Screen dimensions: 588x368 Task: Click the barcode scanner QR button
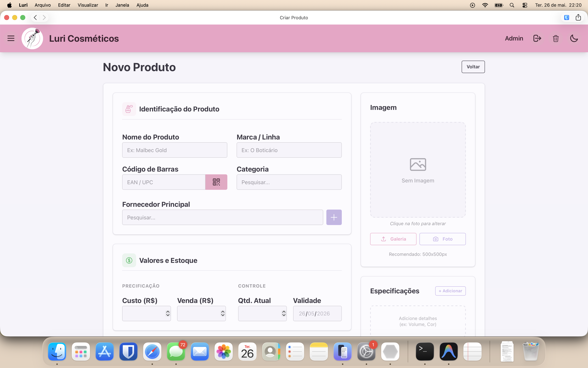point(216,182)
